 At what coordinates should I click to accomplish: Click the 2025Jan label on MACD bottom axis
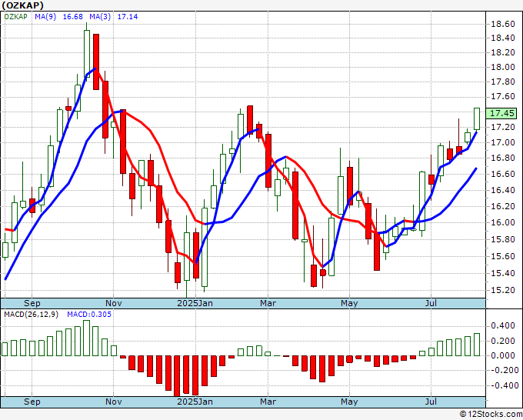[195, 402]
